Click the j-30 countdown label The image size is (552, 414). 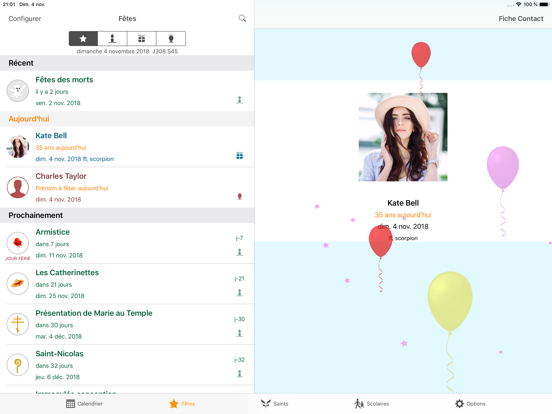(239, 319)
